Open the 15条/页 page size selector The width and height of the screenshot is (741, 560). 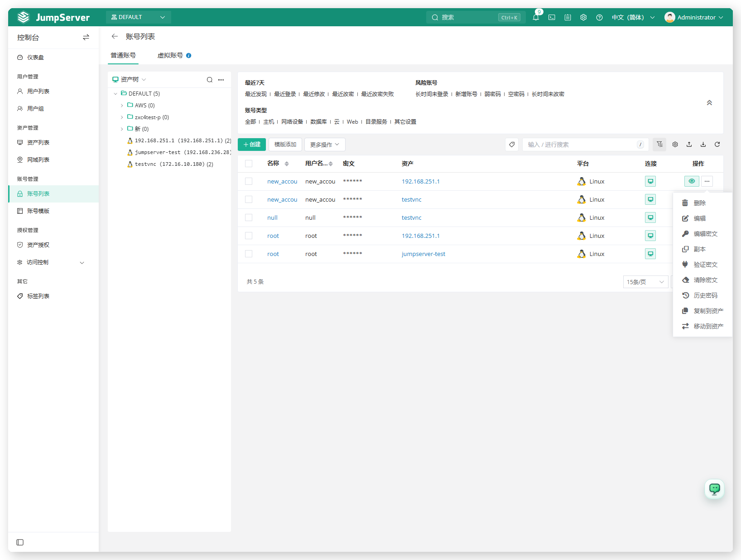(645, 282)
